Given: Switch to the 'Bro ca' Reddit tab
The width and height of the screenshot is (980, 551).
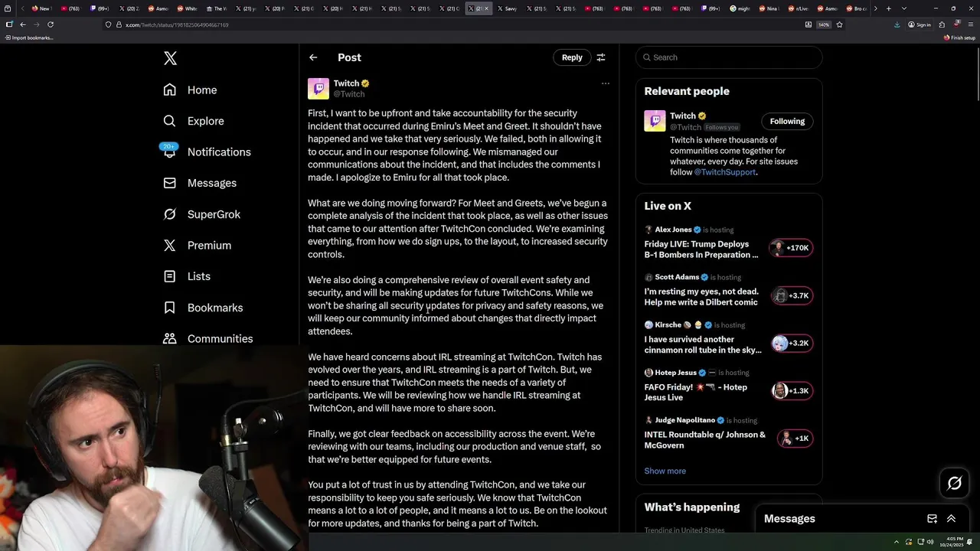Looking at the screenshot, I should [856, 8].
